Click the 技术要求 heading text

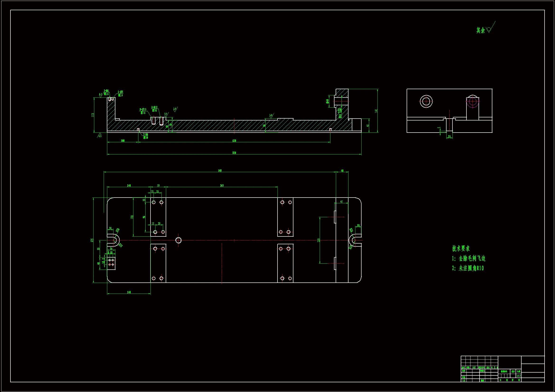coord(461,248)
